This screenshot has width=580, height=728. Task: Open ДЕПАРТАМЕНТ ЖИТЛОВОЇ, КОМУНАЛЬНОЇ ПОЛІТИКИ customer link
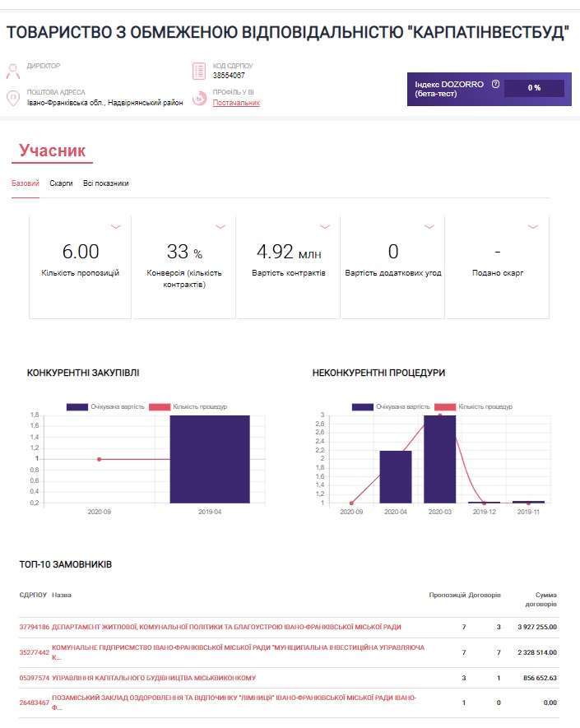(226, 627)
